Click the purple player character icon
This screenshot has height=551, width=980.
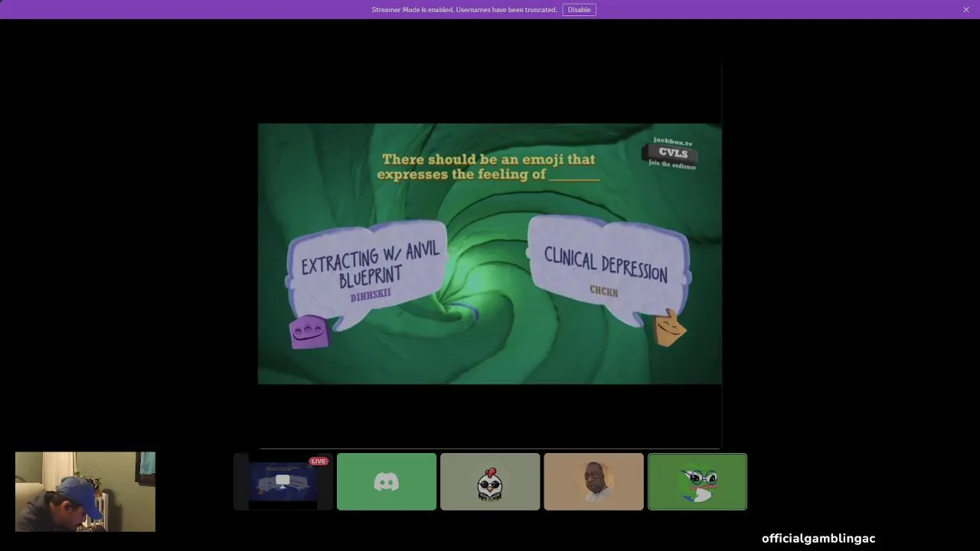tap(309, 332)
